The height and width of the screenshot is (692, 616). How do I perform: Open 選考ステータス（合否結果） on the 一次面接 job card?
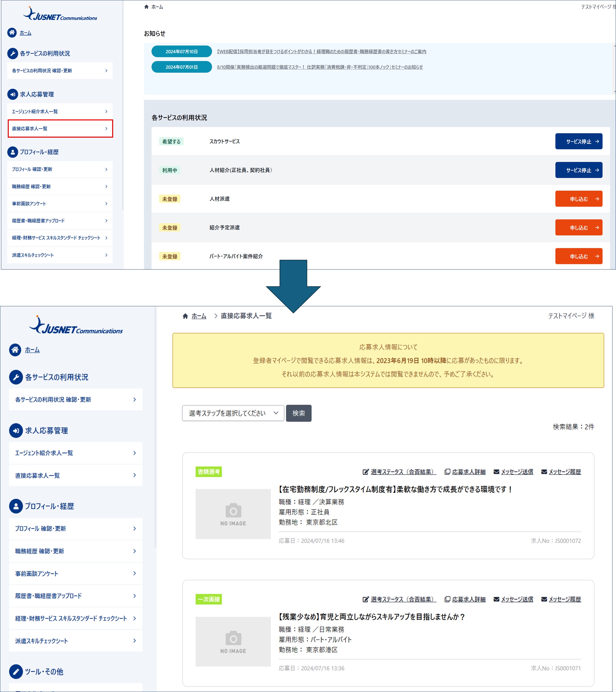pos(399,599)
